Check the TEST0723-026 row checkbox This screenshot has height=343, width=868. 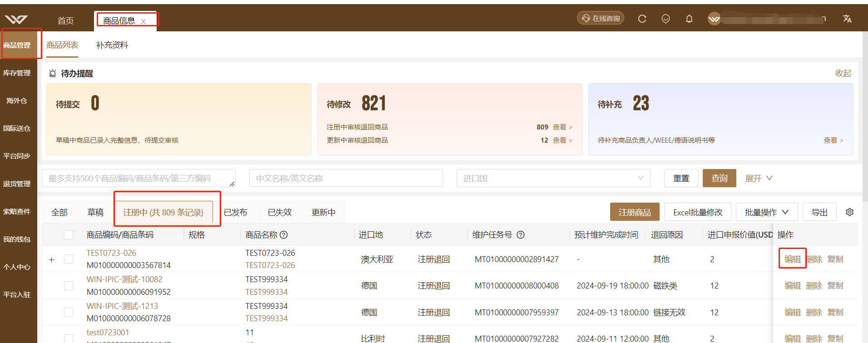[x=69, y=259]
